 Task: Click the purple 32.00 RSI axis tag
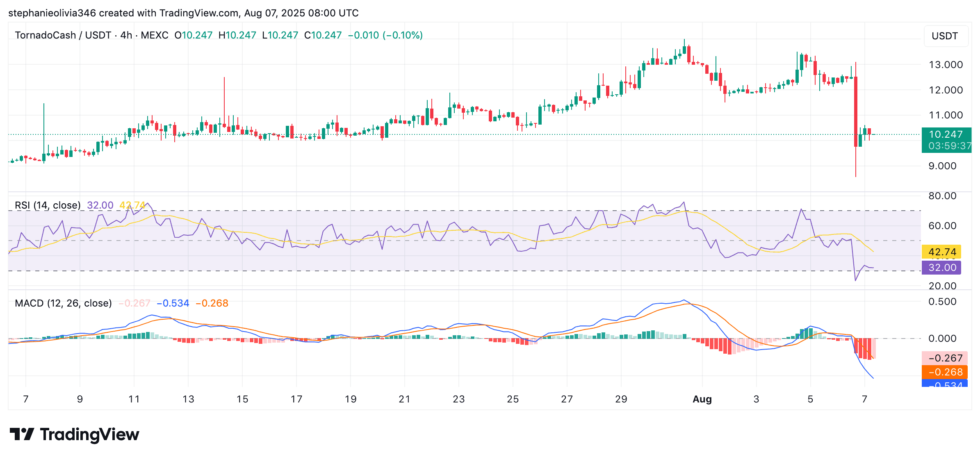coord(942,268)
